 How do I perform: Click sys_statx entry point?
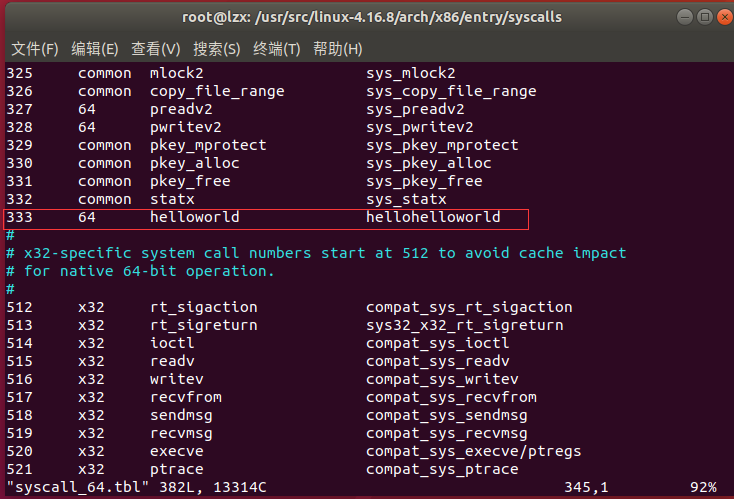(x=406, y=199)
